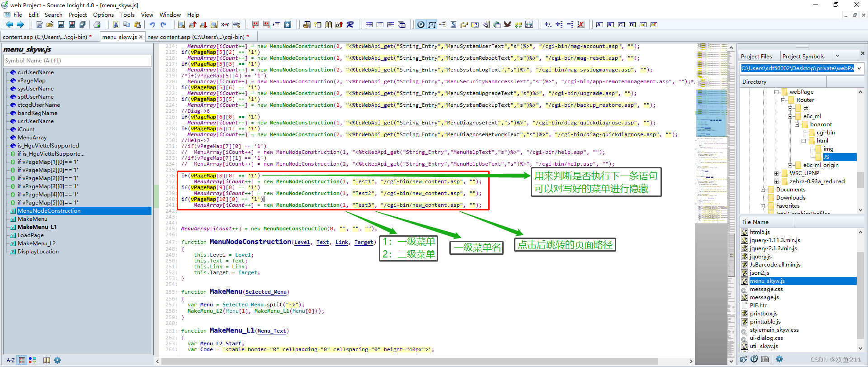Click the Save floppy disk icon
Image resolution: width=868 pixels, height=367 pixels.
click(61, 24)
